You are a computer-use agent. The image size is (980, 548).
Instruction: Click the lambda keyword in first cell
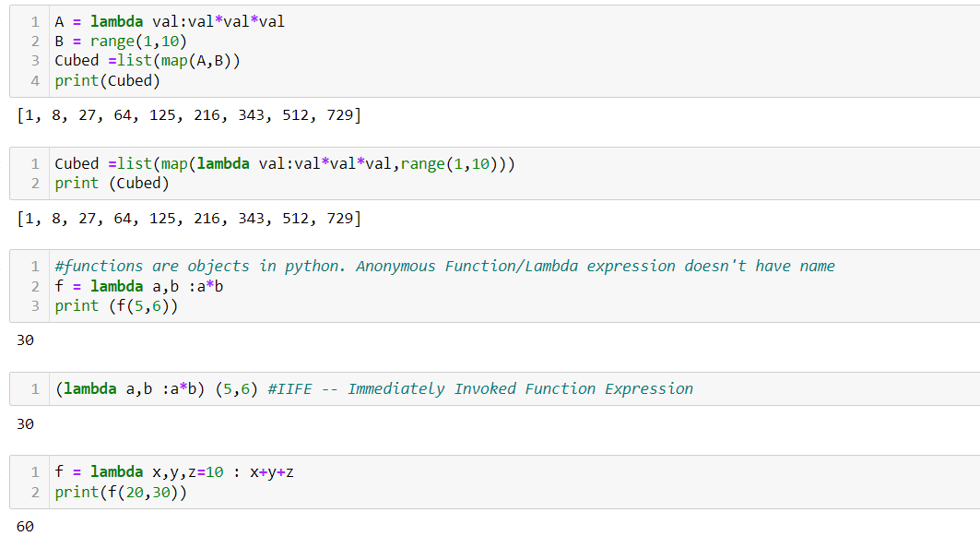pos(116,22)
